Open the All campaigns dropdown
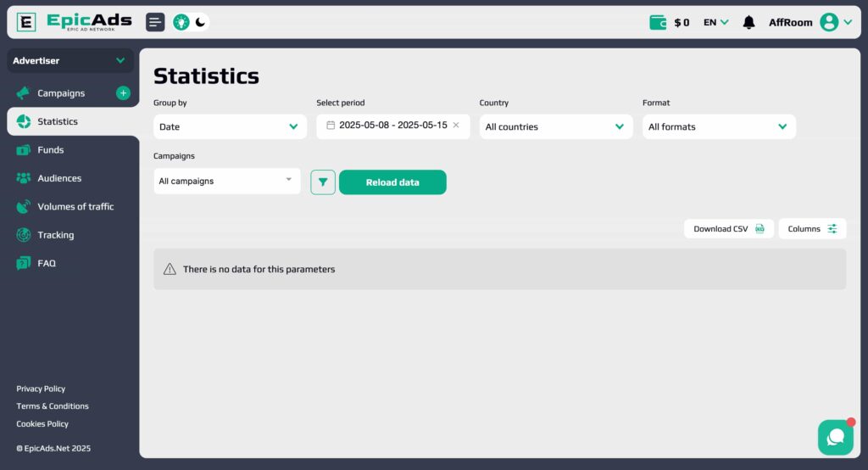Screen dimensions: 868x470 [227, 182]
